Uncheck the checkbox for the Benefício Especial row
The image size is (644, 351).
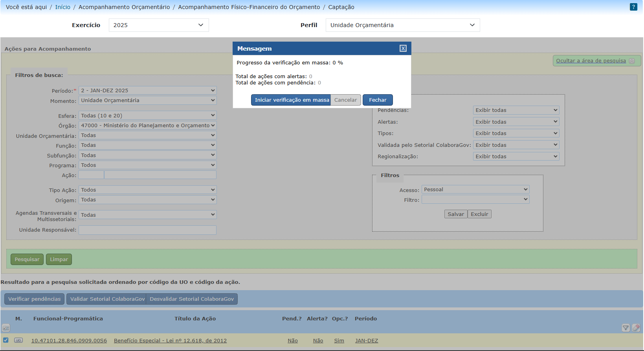pyautogui.click(x=6, y=340)
